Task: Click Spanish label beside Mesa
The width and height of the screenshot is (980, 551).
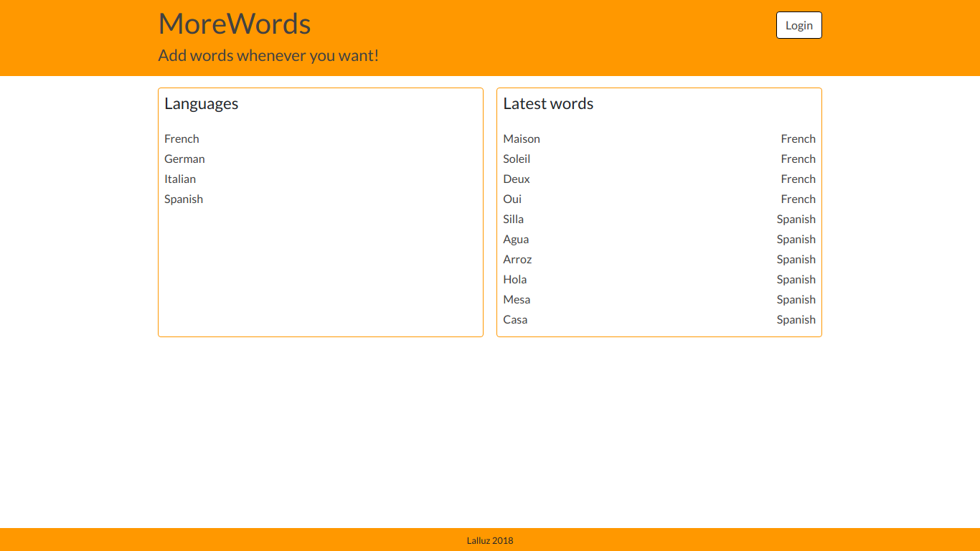Action: click(x=796, y=299)
